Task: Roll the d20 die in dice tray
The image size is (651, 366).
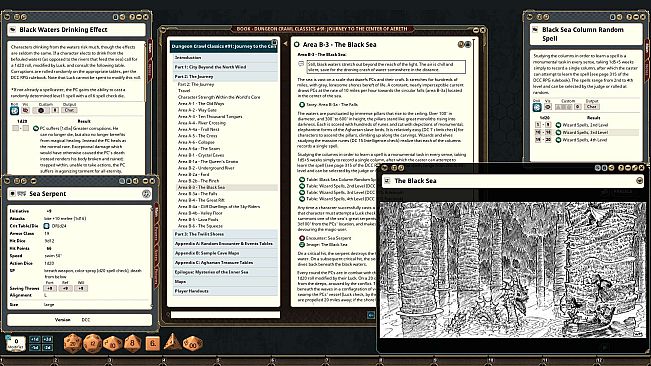Action: click(x=73, y=343)
